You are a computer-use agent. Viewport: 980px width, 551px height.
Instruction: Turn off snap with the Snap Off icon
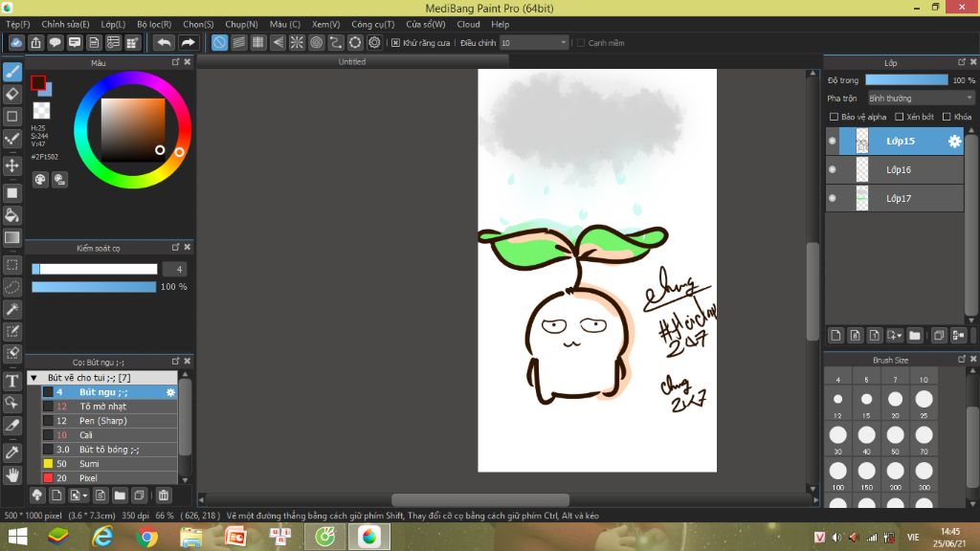(x=219, y=42)
